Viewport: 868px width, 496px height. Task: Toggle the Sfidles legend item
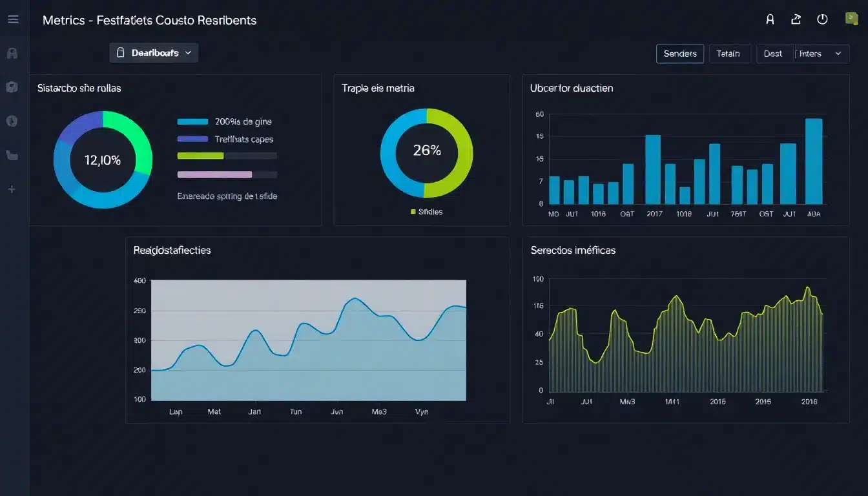point(426,211)
